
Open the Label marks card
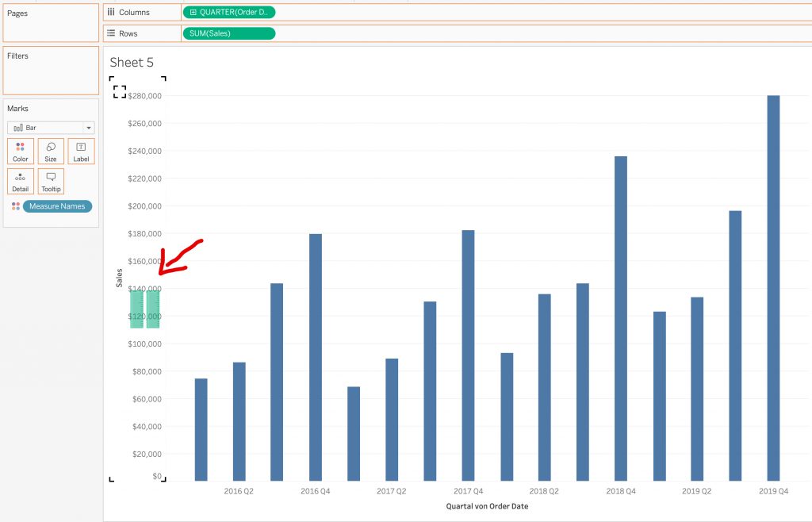click(x=82, y=152)
